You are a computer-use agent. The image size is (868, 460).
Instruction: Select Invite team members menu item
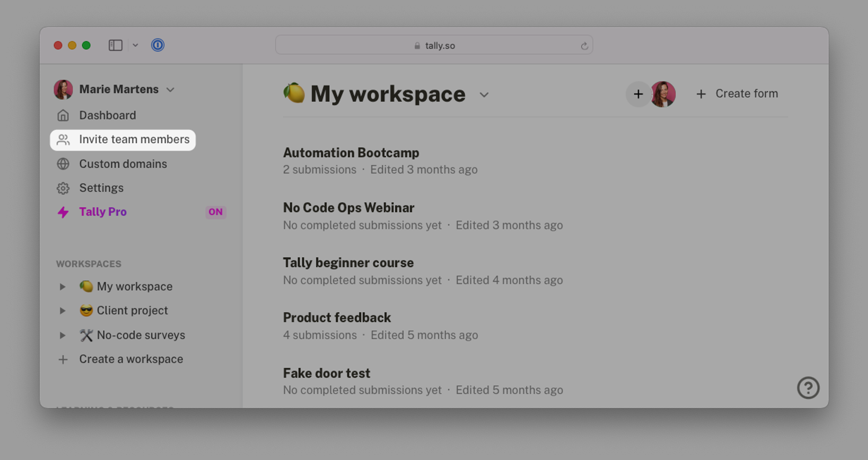[x=123, y=140]
